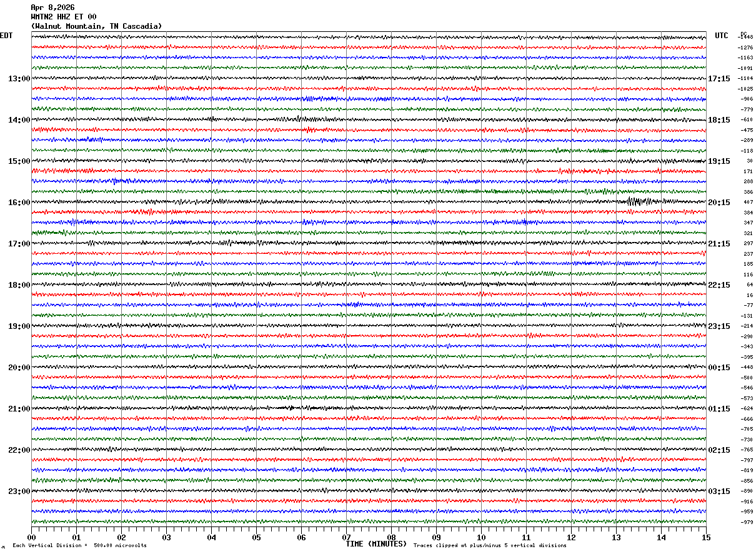Screen dimensions: 756x554
Task: Click minute tick label "13" on time axis
Action: click(616, 537)
